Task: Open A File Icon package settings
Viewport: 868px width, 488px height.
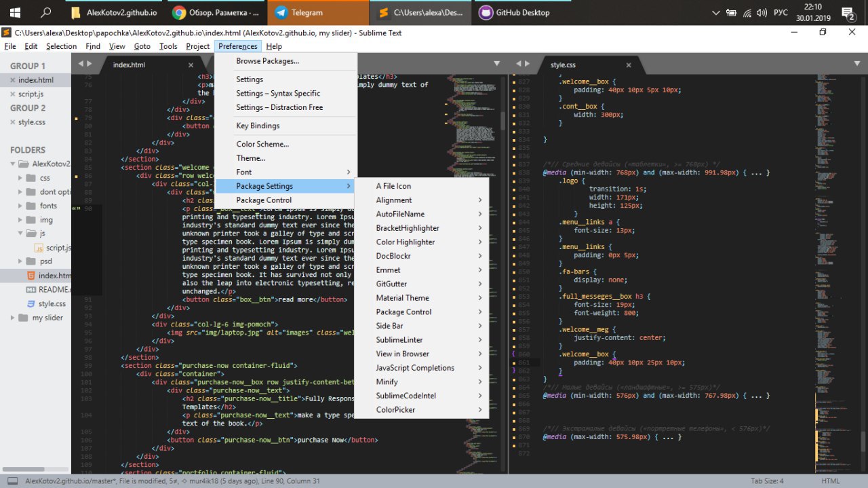Action: [x=421, y=186]
